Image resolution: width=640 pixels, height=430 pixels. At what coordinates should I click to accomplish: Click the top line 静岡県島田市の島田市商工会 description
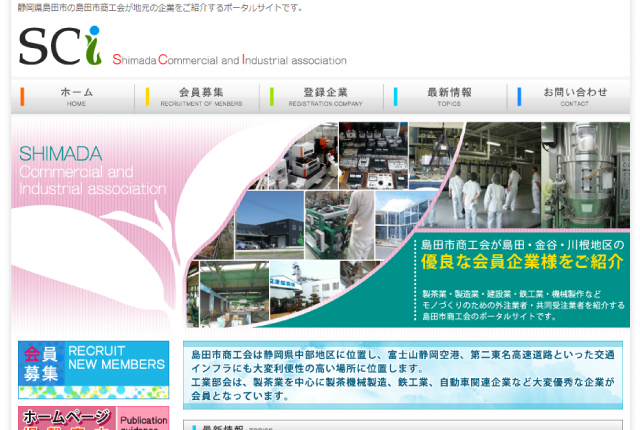coord(160,8)
